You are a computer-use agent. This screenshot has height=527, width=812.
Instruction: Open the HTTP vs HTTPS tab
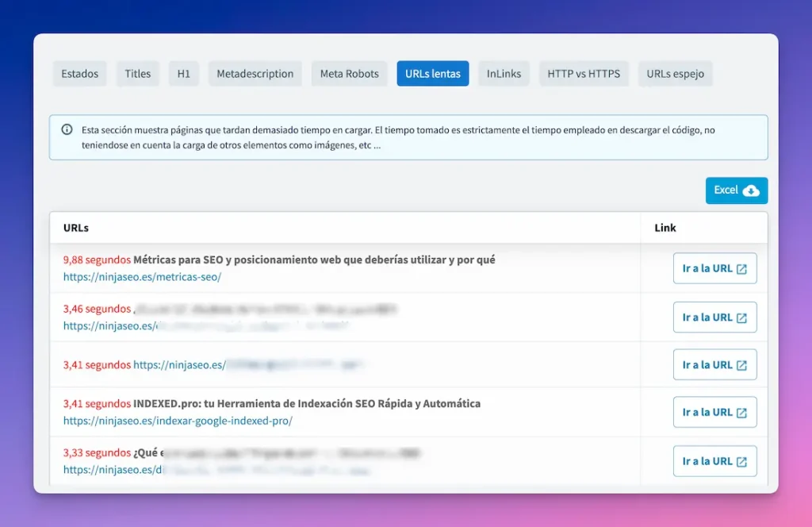[584, 73]
